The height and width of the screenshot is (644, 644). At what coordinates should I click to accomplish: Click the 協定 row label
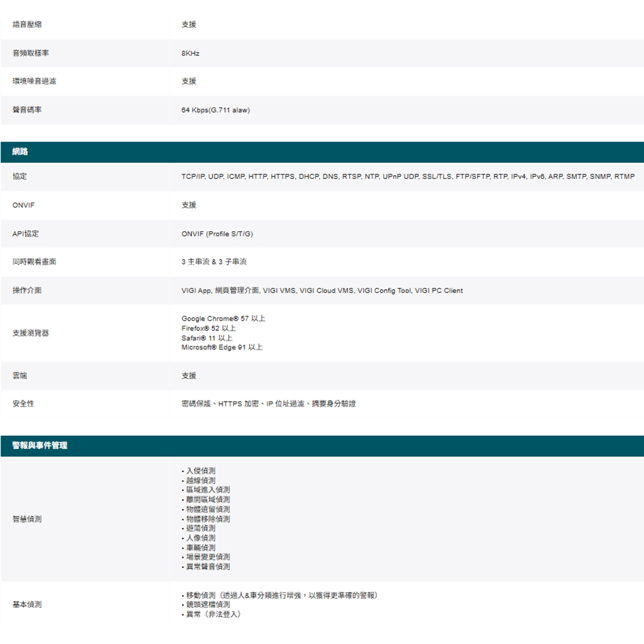(20, 176)
